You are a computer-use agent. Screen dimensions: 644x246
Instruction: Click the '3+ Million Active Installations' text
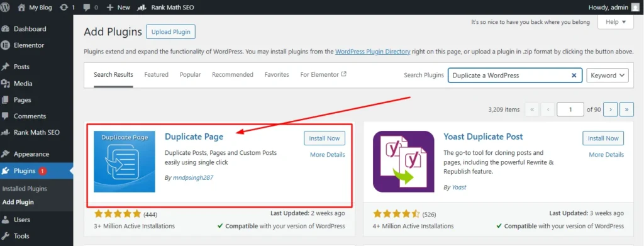pyautogui.click(x=135, y=226)
